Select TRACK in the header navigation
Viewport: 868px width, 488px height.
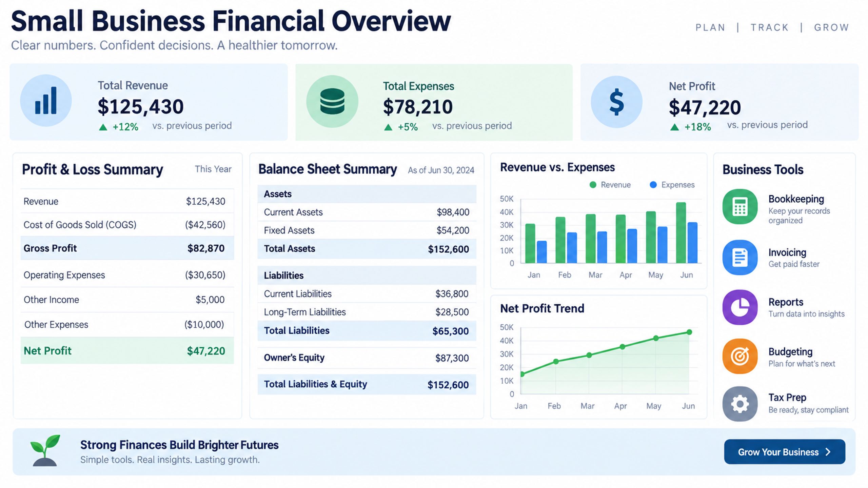[770, 27]
